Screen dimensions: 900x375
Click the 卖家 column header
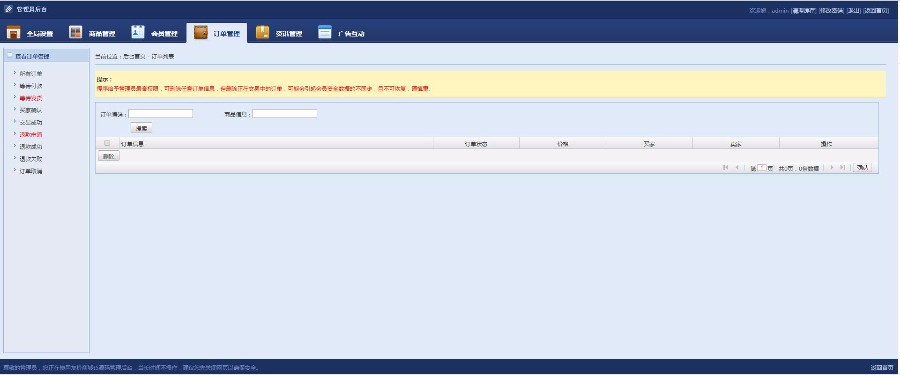point(736,144)
